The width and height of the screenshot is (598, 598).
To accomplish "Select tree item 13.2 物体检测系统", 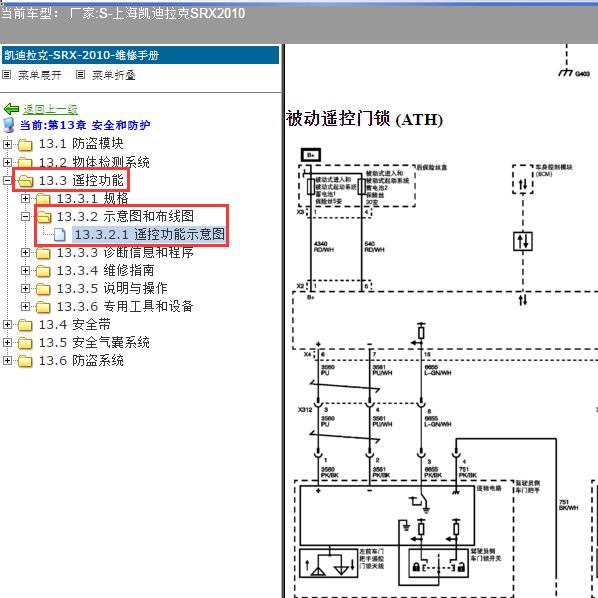I will (x=94, y=162).
